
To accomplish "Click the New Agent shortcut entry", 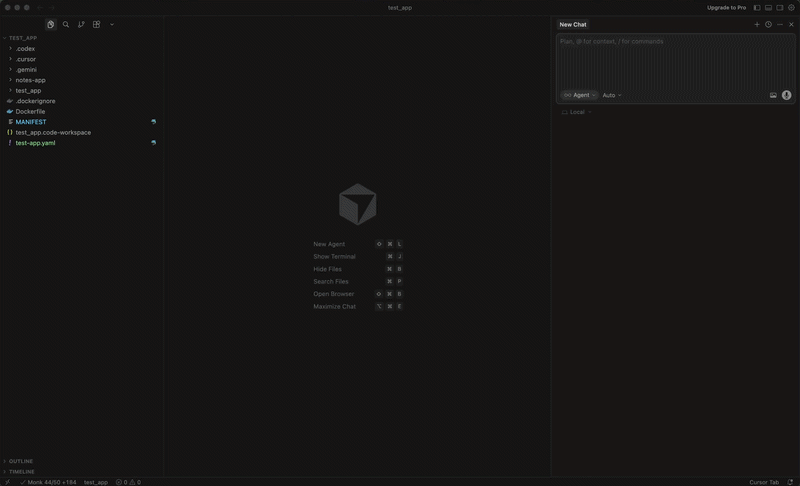I will pyautogui.click(x=358, y=244).
